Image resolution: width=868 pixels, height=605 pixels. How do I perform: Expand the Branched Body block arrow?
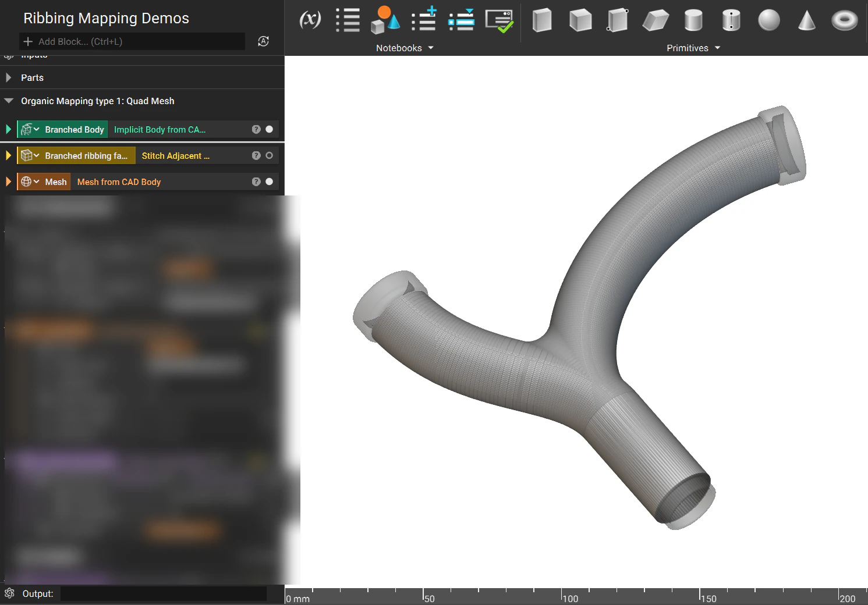coord(8,129)
